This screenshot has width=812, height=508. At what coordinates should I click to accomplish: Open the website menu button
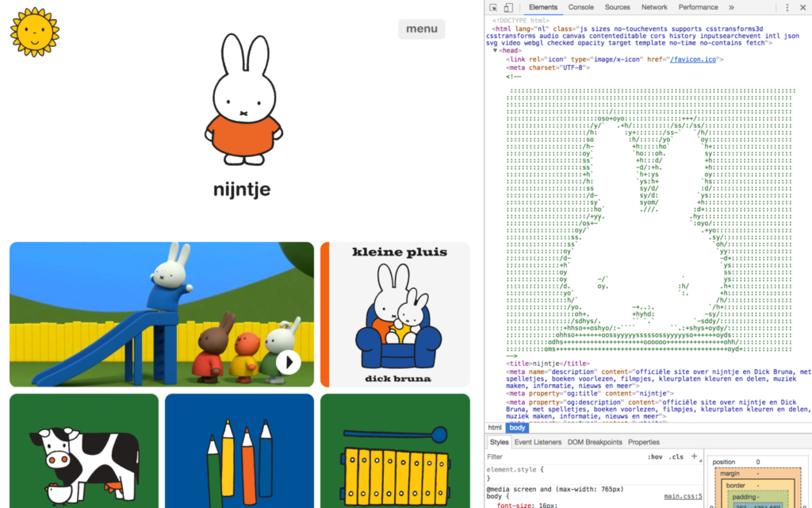[422, 29]
